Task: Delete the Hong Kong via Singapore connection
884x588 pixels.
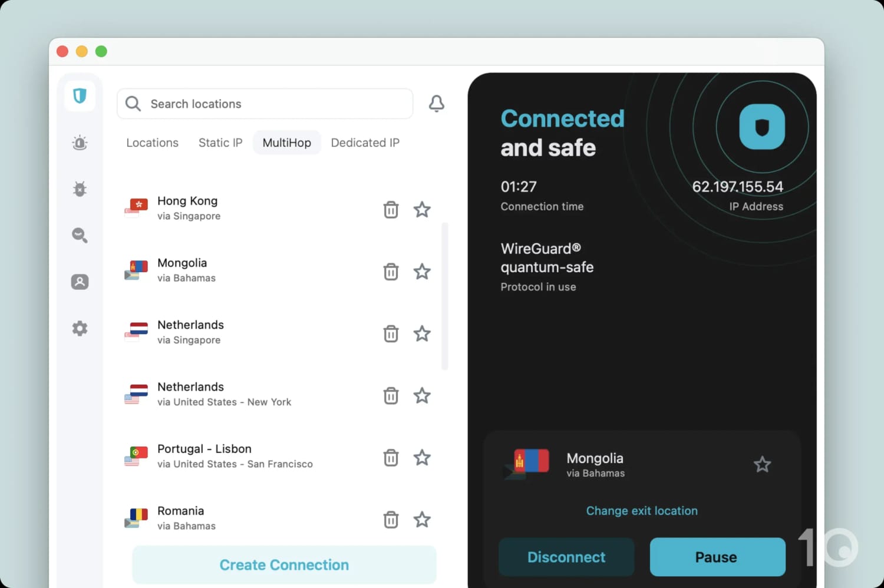Action: pyautogui.click(x=391, y=210)
